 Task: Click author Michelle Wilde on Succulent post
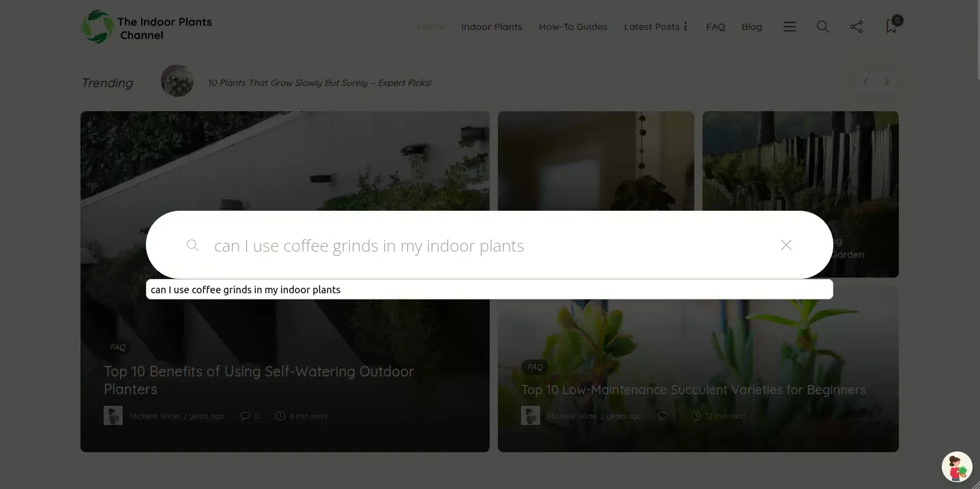click(x=572, y=416)
